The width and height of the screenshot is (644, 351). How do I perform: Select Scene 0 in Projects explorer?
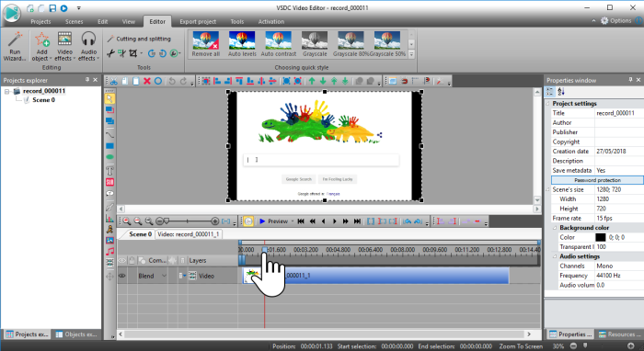[43, 100]
